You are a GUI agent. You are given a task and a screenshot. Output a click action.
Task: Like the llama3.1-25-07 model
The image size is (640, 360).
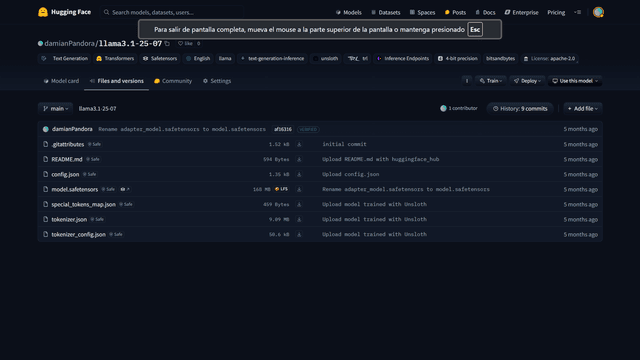tap(186, 43)
